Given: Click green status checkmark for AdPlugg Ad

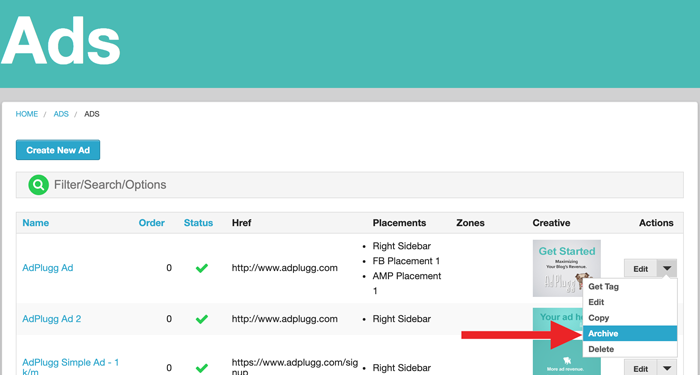Looking at the screenshot, I should pos(202,268).
